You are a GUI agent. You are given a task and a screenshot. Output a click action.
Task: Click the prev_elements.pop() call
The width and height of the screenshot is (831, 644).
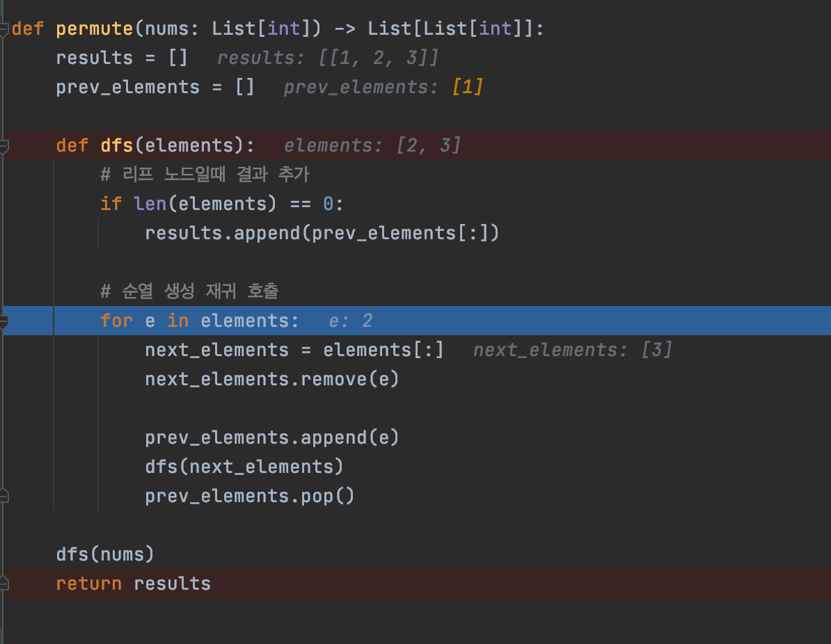click(x=250, y=496)
